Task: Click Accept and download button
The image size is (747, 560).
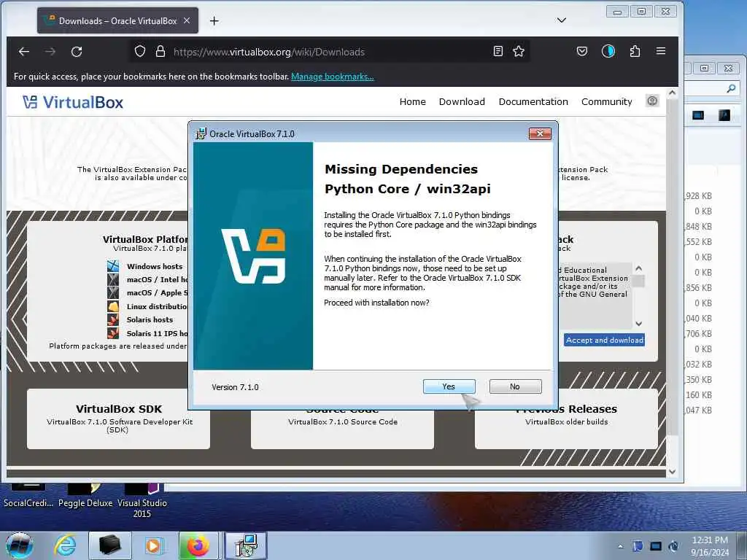Action: (604, 340)
